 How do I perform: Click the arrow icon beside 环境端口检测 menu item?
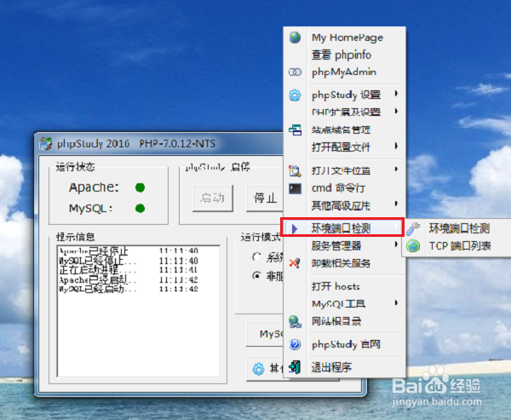tap(295, 228)
